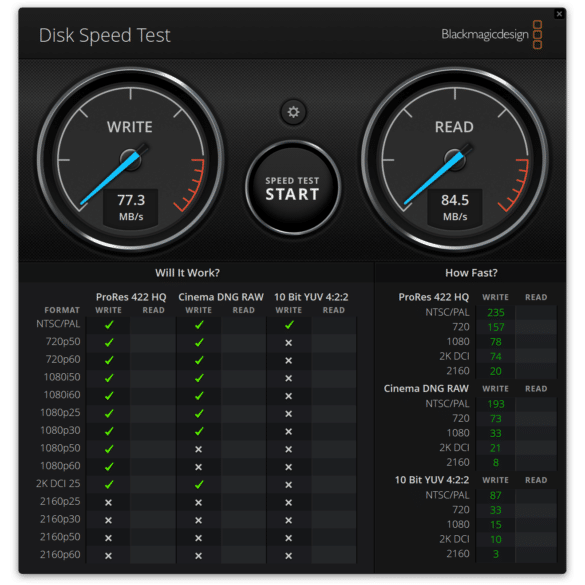
Task: Click ProRes 422 HQ checkmark for 1080p25
Action: [x=109, y=414]
